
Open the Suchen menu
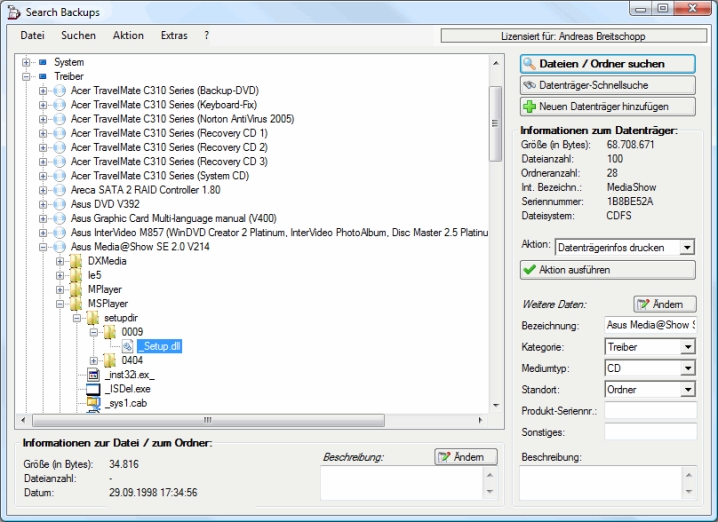(78, 35)
